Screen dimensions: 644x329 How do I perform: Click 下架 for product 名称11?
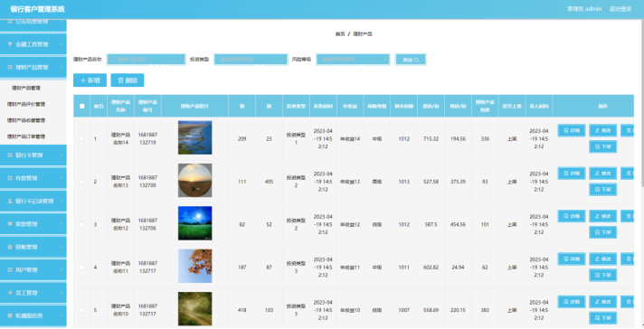click(x=603, y=275)
